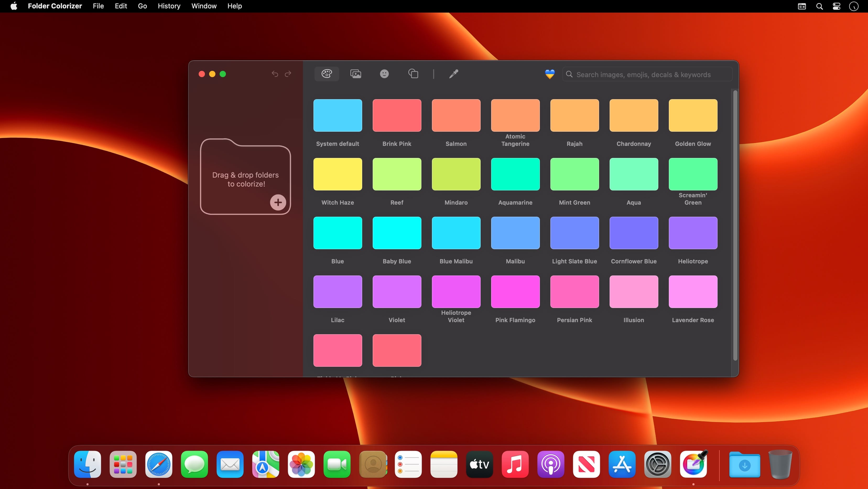Open Maps from the dock

click(x=265, y=464)
